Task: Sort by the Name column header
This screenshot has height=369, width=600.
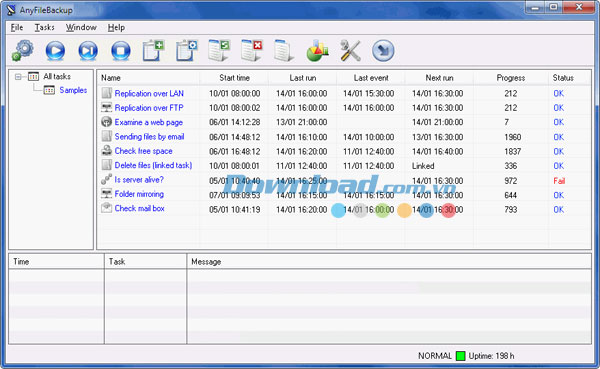Action: [148, 78]
